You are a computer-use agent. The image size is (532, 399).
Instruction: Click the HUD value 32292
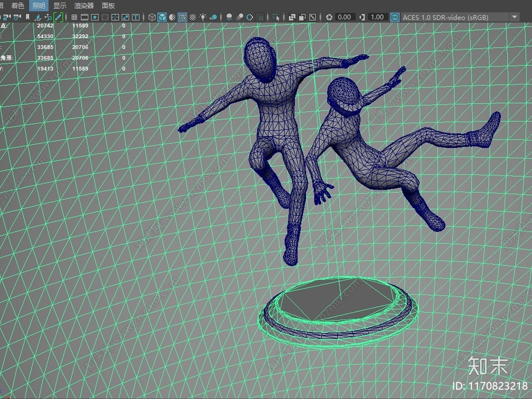coord(80,36)
